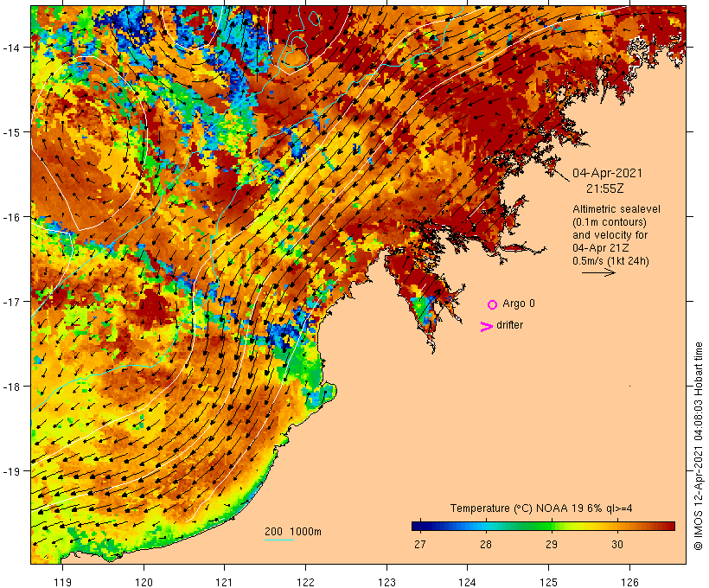The image size is (709, 588).
Task: Click longitude axis label 119
Action: [x=62, y=582]
